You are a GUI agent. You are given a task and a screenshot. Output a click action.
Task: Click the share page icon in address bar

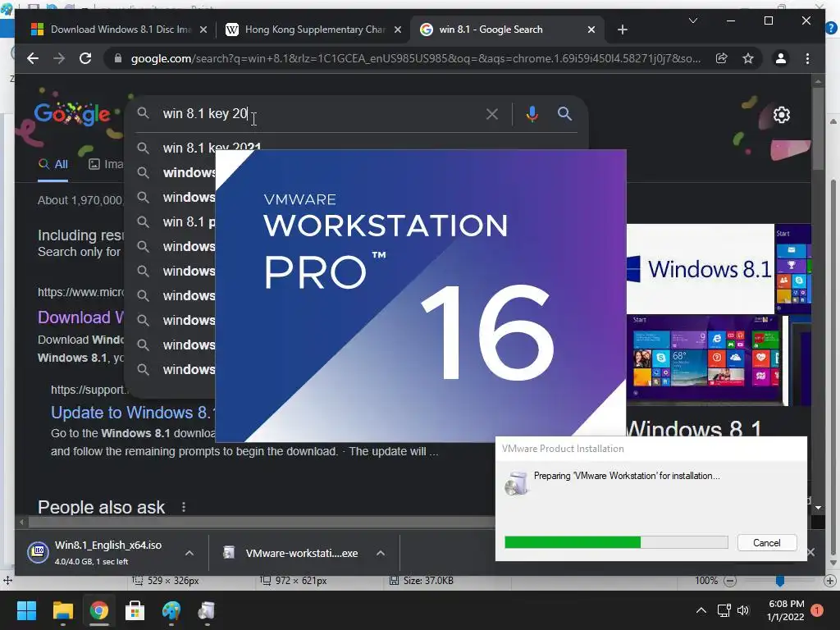(x=722, y=58)
